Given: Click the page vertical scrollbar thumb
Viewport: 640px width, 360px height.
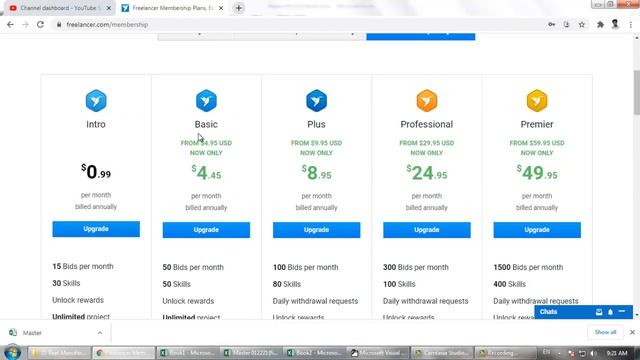Looking at the screenshot, I should (x=636, y=92).
